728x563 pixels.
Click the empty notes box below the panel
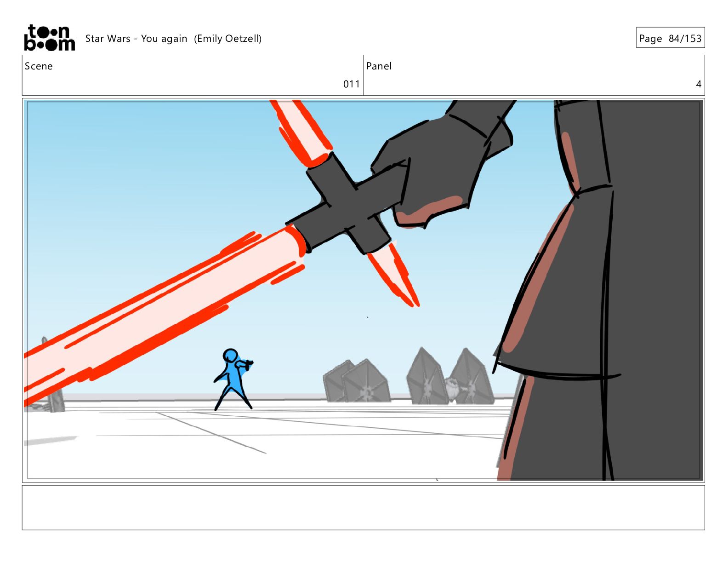pos(363,507)
